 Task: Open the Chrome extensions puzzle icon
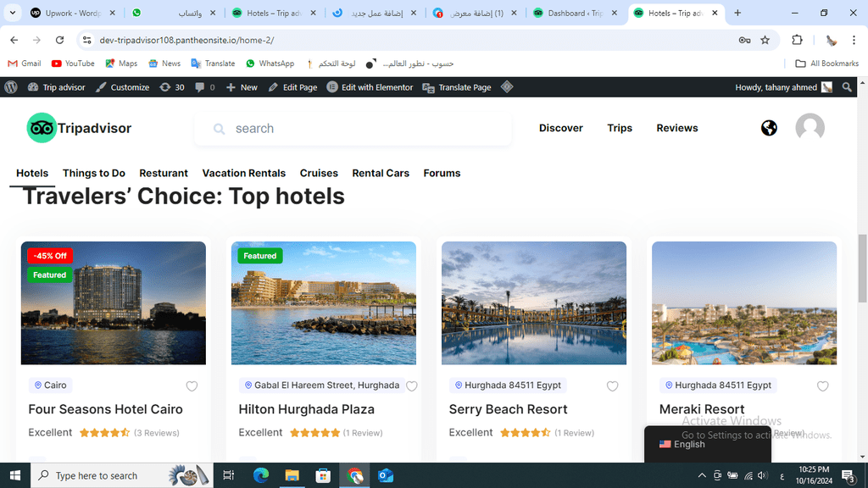pyautogui.click(x=797, y=40)
